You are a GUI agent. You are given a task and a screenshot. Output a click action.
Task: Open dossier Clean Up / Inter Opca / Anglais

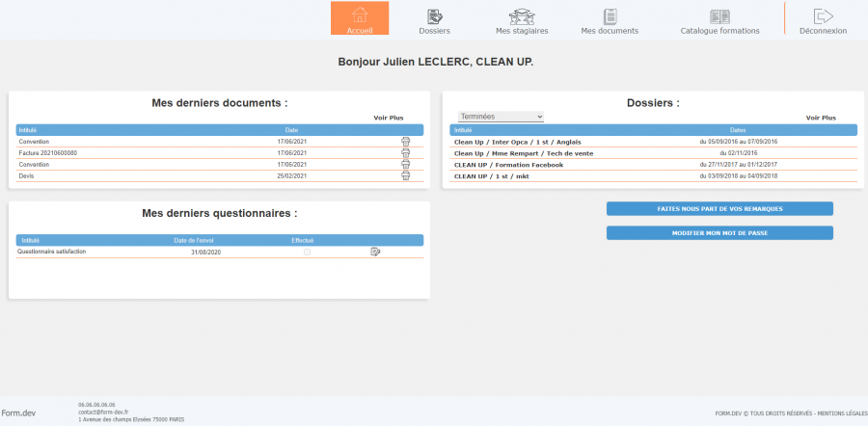click(515, 142)
